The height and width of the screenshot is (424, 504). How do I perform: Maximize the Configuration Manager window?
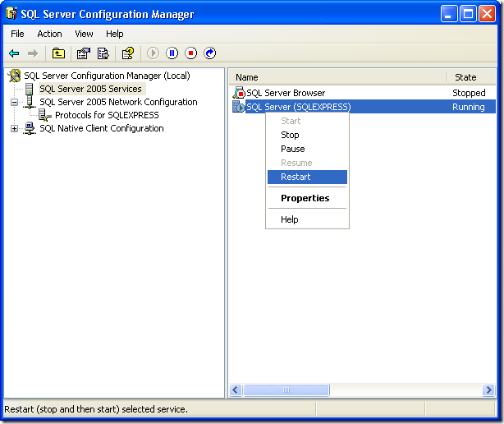coord(468,14)
